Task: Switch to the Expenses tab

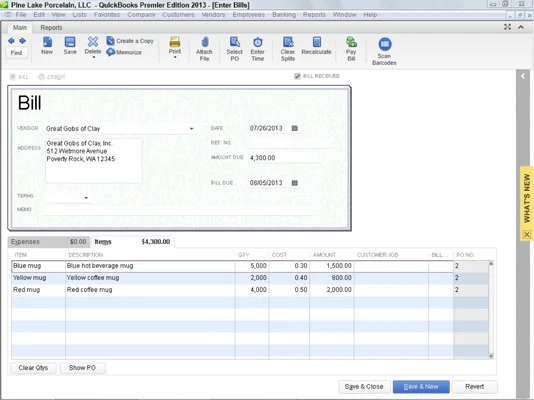Action: pos(49,242)
